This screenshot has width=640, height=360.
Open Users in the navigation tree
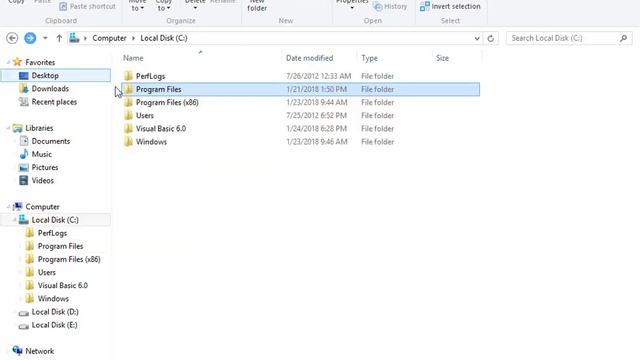[x=47, y=272]
